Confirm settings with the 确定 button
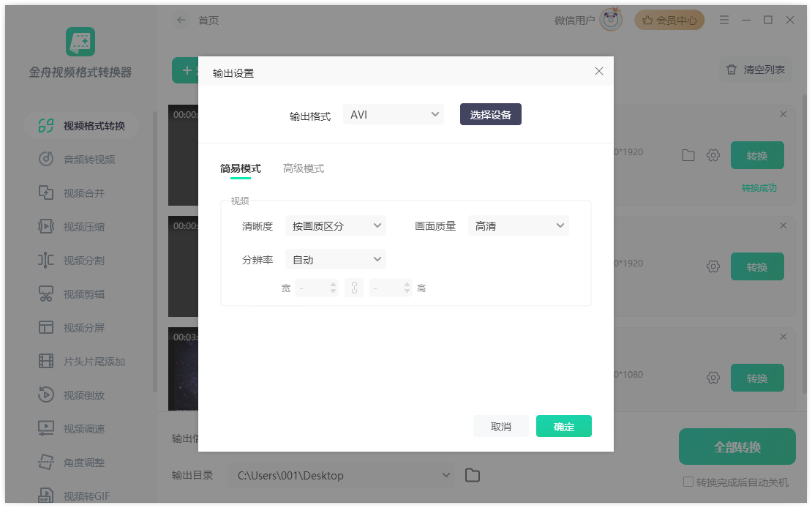 564,426
